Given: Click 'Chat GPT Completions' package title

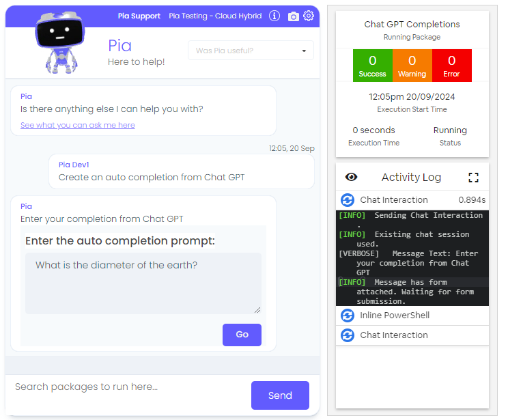Looking at the screenshot, I should point(412,25).
